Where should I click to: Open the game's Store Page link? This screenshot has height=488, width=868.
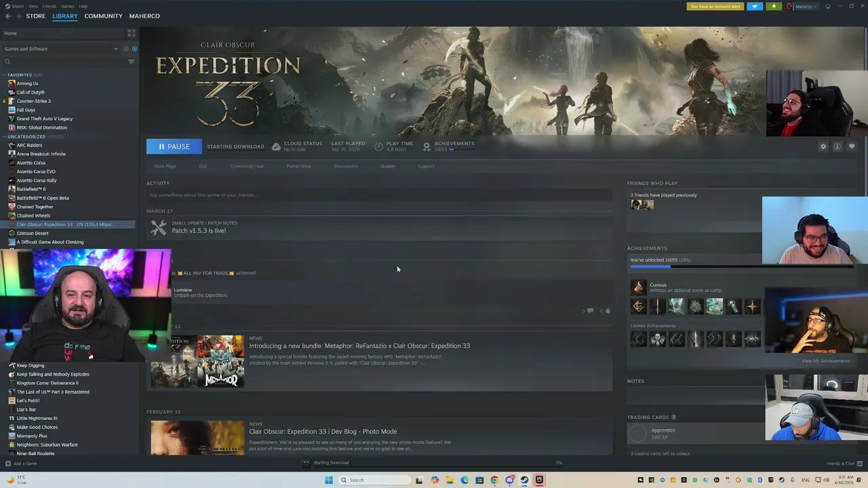coord(165,166)
